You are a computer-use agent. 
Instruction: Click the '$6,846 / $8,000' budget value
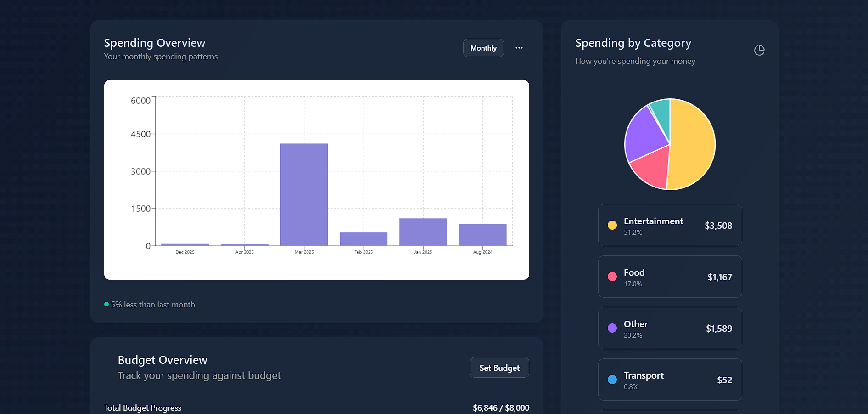(501, 408)
